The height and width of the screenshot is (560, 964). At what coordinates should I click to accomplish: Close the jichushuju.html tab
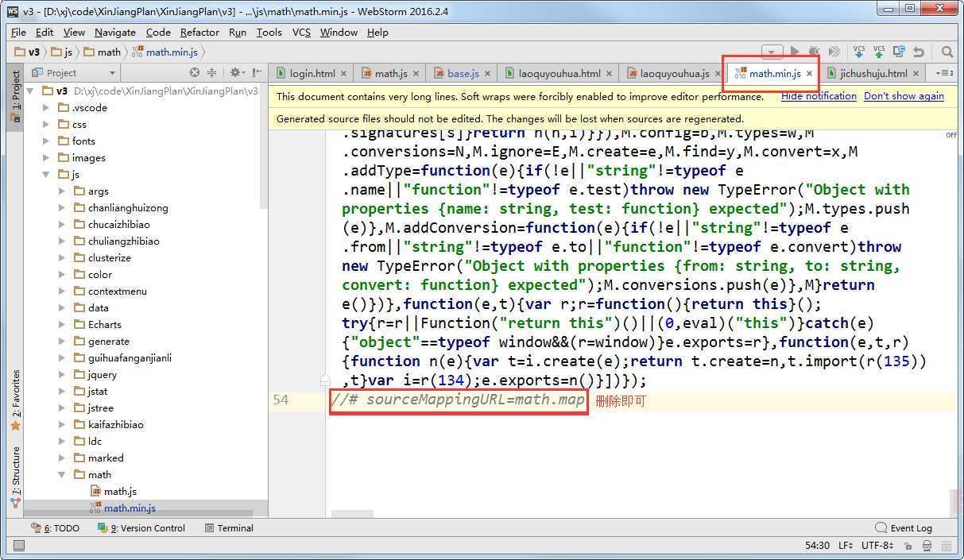click(916, 73)
